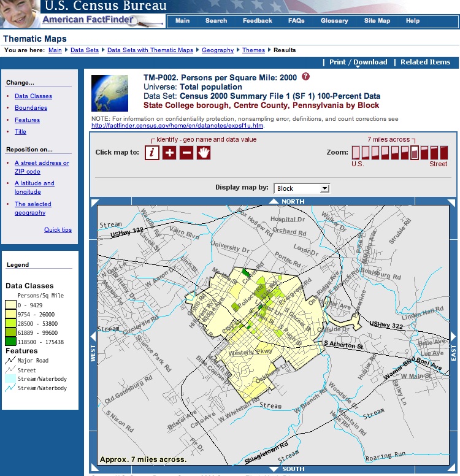460x476 pixels.
Task: Open the Display map by Block dropdown
Action: [x=302, y=188]
